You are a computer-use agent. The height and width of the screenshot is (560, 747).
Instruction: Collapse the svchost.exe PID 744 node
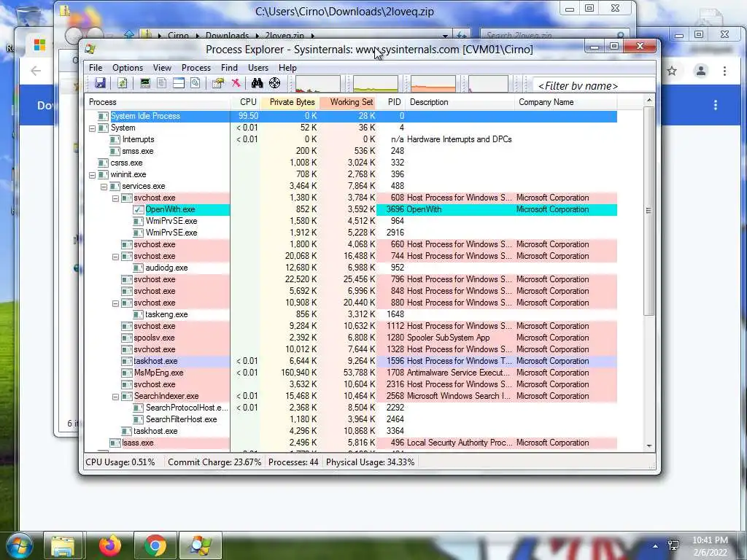point(115,256)
